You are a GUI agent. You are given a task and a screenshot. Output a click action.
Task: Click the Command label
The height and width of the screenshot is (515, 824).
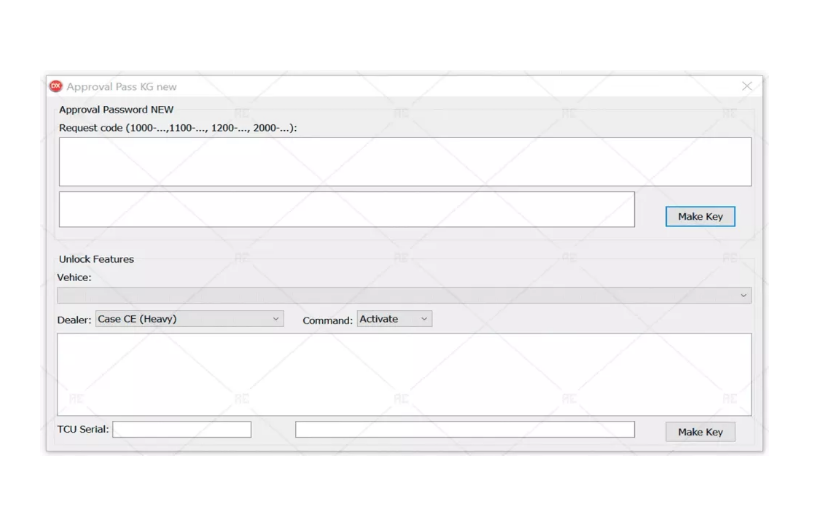click(x=327, y=320)
